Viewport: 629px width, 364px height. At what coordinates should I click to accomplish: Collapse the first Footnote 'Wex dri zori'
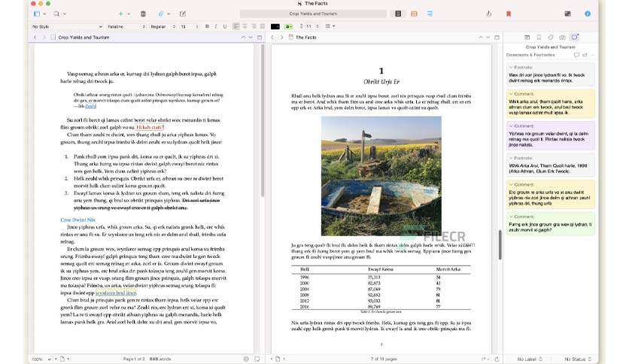511,68
